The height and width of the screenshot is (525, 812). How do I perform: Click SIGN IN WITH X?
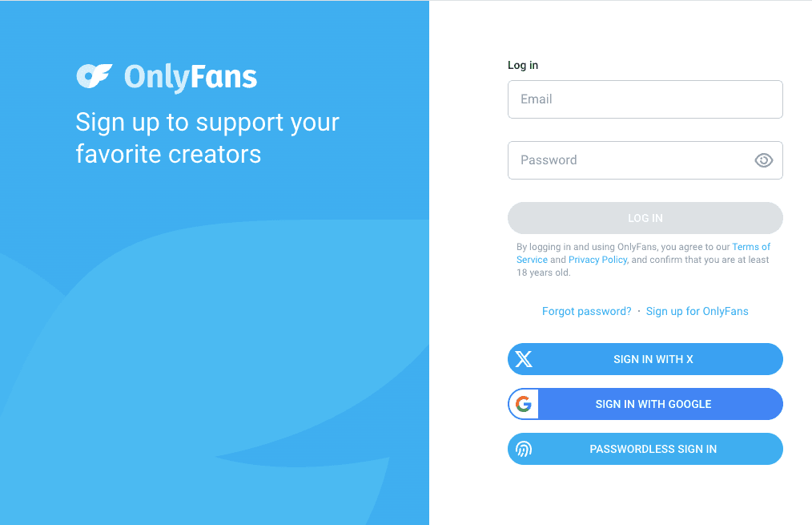tap(653, 359)
